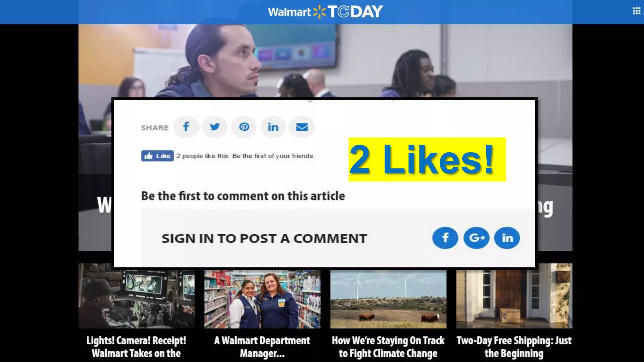Click the SIGN IN TO POST A COMMENT text
This screenshot has height=362, width=644.
point(264,239)
